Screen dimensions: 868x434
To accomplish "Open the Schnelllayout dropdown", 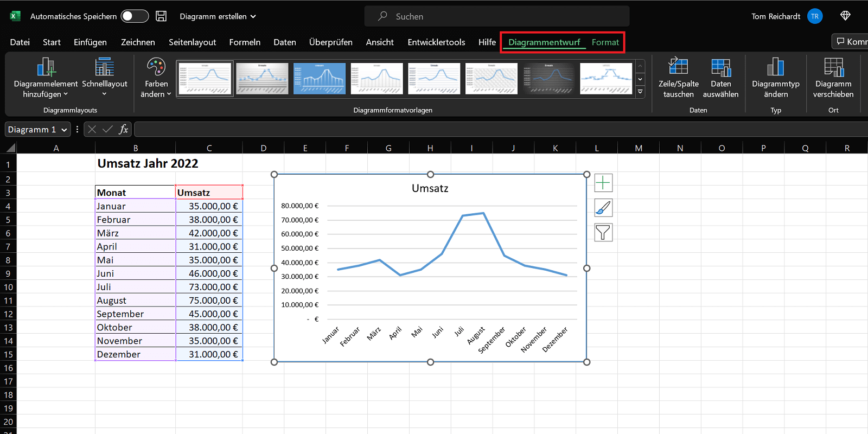I will pos(105,78).
